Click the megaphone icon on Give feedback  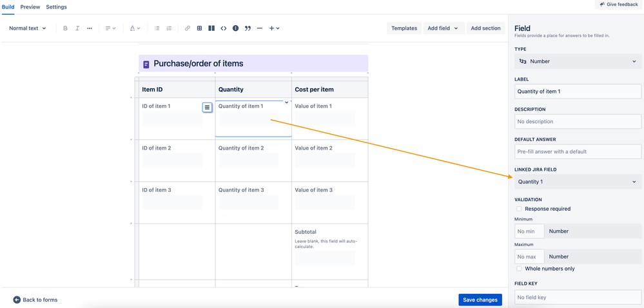[602, 5]
